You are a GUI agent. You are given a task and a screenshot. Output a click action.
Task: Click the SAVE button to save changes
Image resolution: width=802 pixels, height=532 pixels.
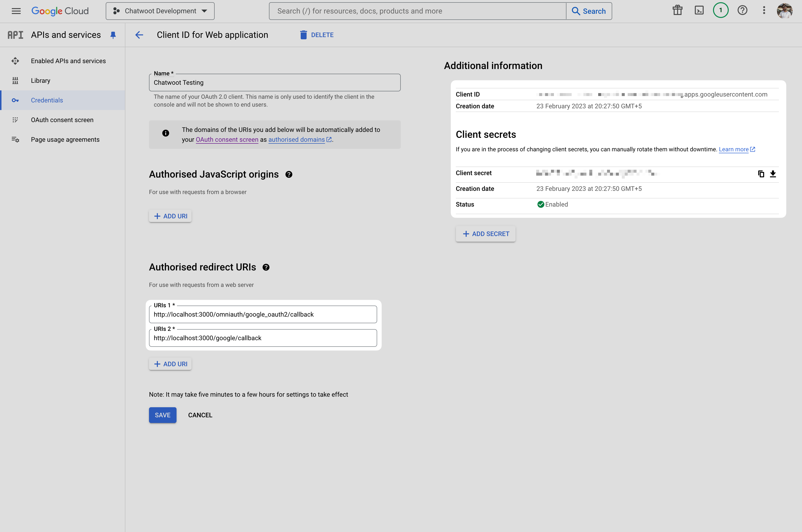tap(162, 414)
